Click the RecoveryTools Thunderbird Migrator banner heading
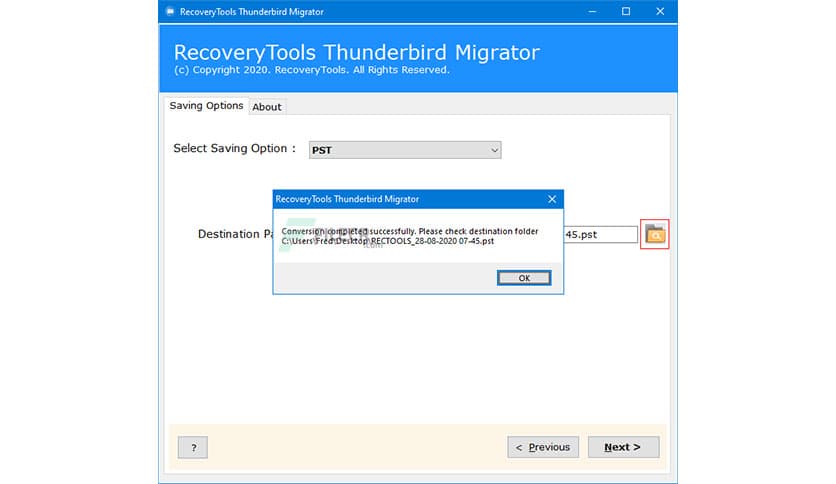 pos(357,52)
